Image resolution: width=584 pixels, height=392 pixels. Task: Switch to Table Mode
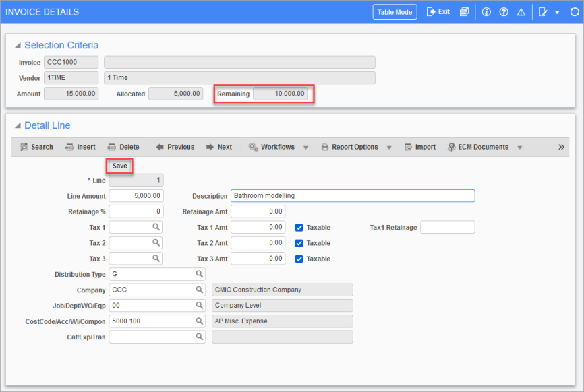pyautogui.click(x=395, y=12)
